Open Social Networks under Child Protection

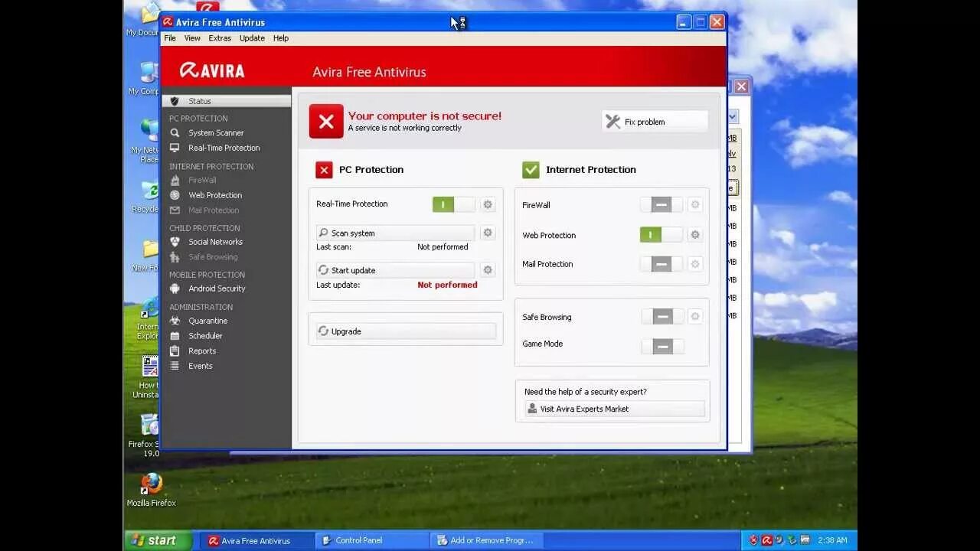coord(215,242)
